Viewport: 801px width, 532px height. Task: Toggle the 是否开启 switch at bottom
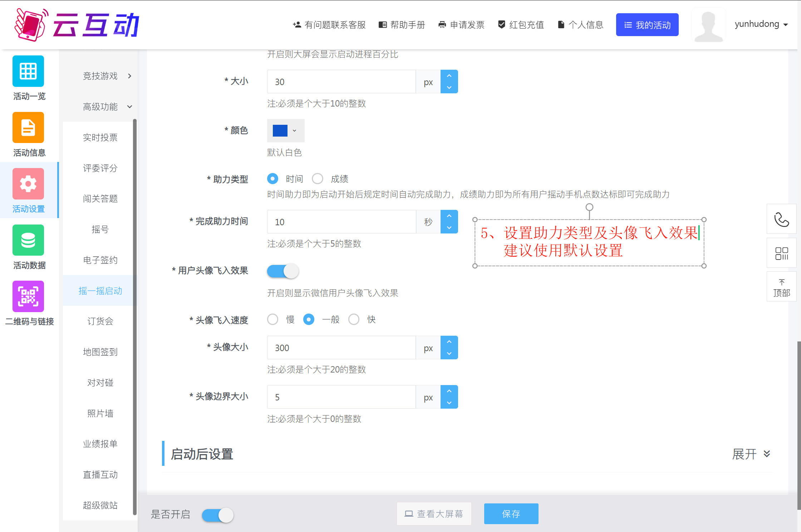pos(218,515)
